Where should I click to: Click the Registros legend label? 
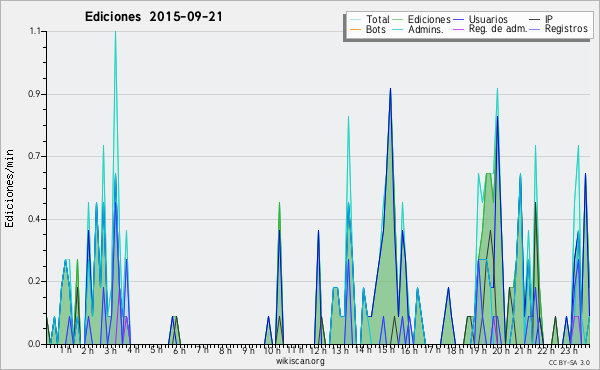(566, 29)
